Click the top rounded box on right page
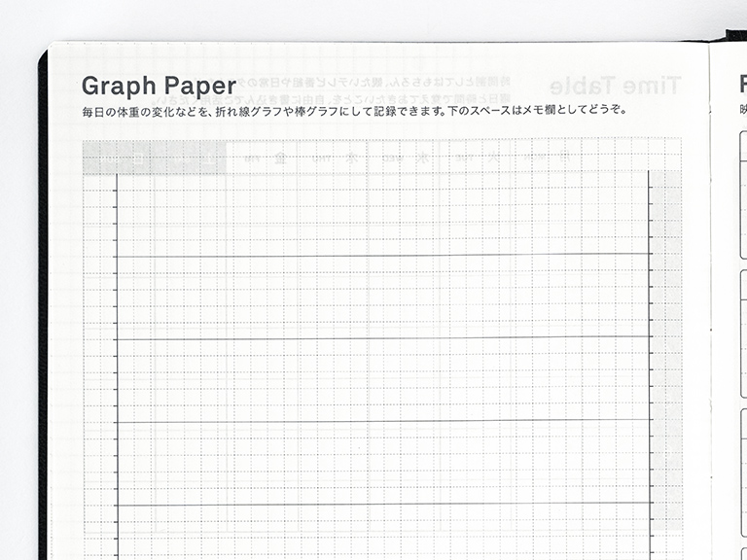This screenshot has width=747, height=560. pyautogui.click(x=743, y=194)
